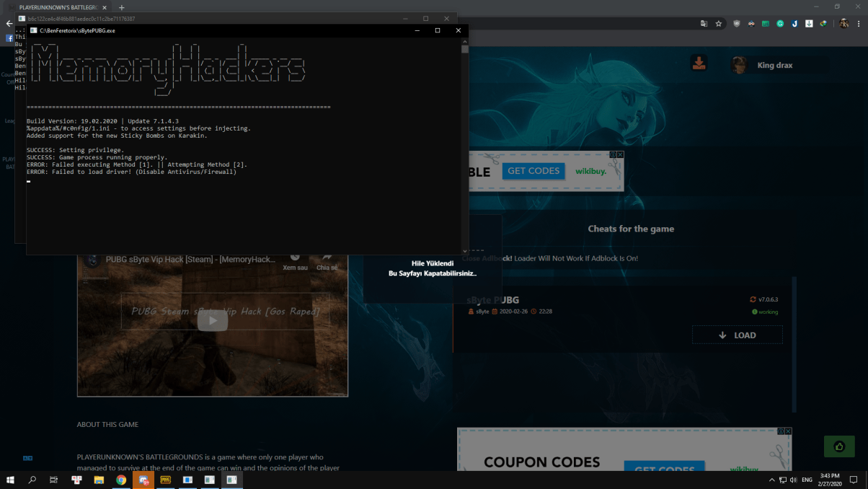Open Windows taskbar search
868x489 pixels.
coord(32,480)
